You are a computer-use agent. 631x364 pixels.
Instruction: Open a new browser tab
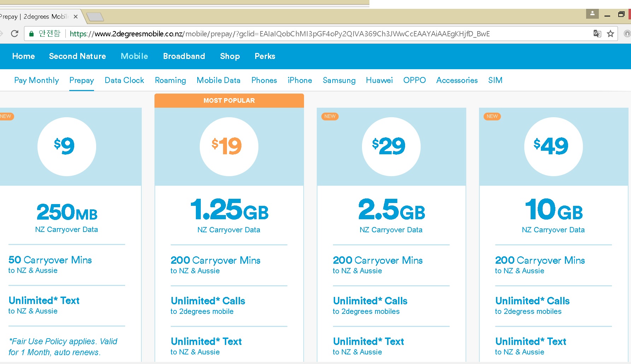click(95, 17)
